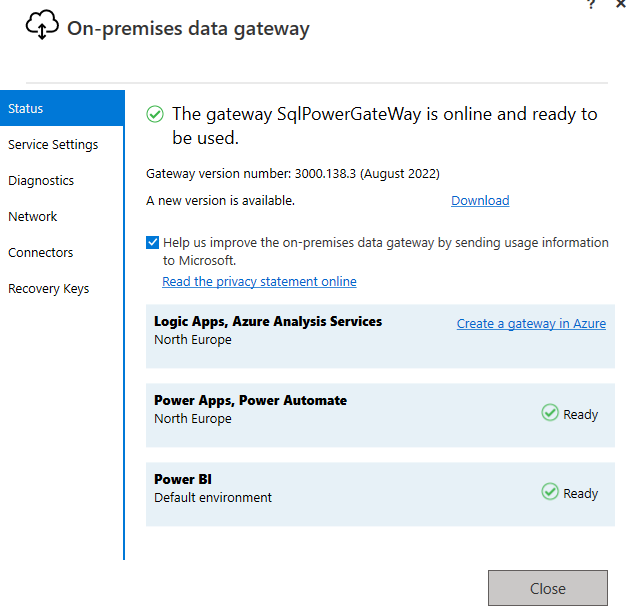Open the help question mark icon
631x610 pixels.
coord(591,4)
